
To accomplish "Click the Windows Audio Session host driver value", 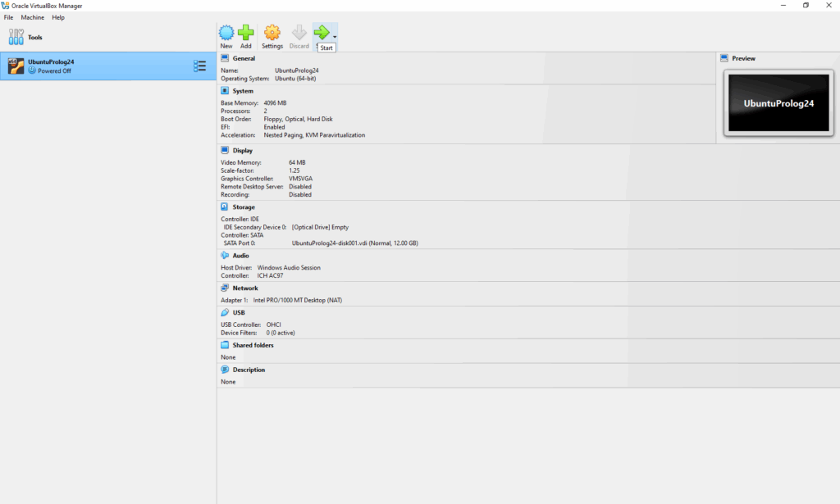I will [289, 267].
